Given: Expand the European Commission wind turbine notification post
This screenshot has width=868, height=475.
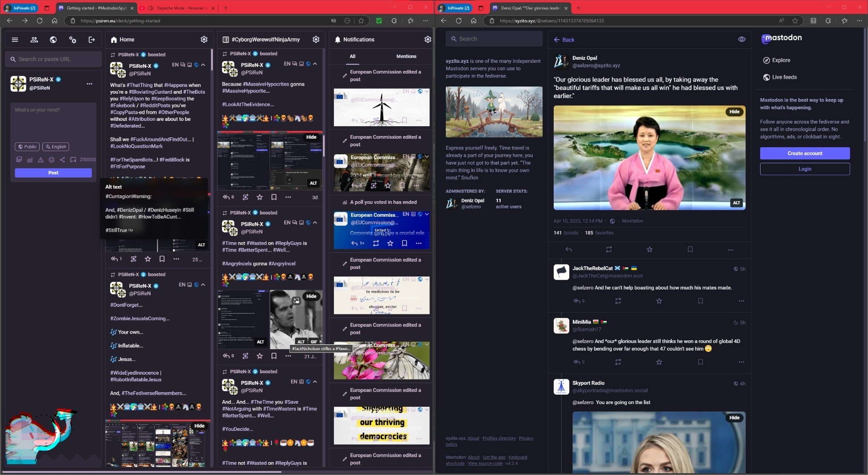Looking at the screenshot, I should coord(427,91).
